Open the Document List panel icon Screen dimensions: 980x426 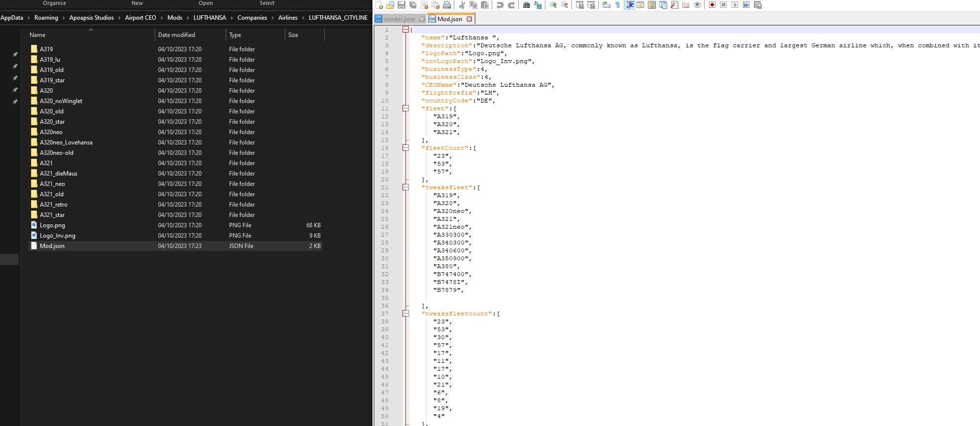[663, 5]
